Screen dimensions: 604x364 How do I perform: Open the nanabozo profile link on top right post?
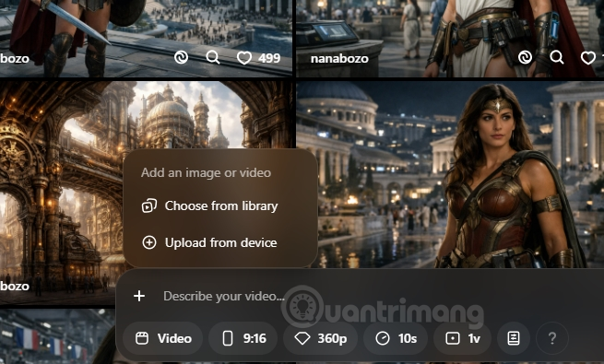click(339, 58)
